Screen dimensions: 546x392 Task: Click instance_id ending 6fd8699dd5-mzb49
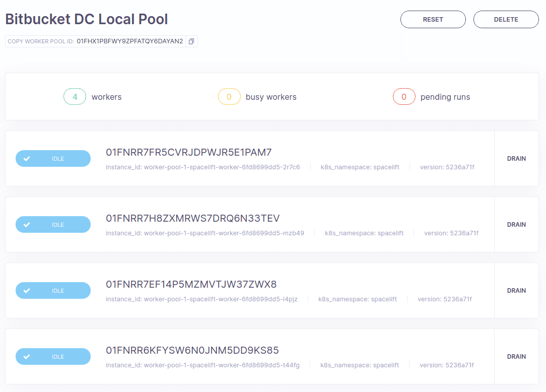tap(204, 233)
